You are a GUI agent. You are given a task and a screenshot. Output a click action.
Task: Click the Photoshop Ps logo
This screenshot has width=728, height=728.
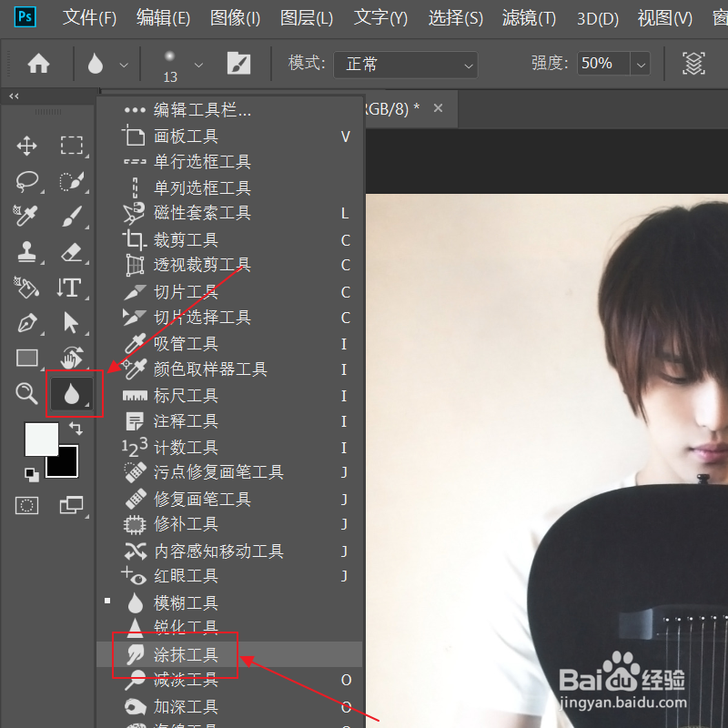point(25,17)
